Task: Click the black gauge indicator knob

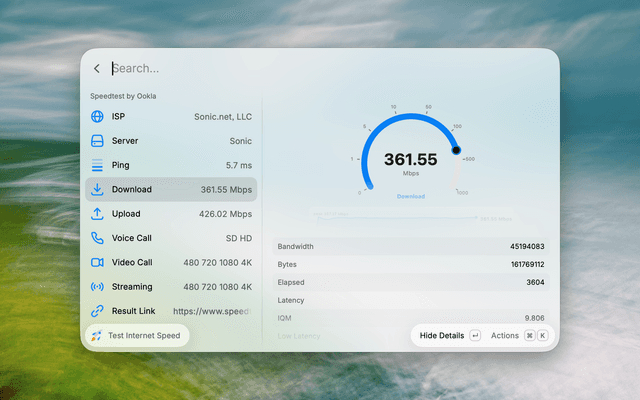Action: pos(456,150)
